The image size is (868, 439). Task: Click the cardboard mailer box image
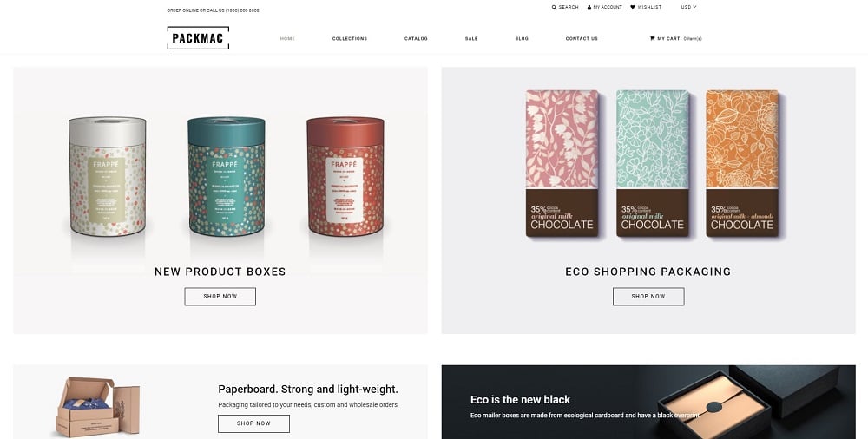[x=98, y=406]
